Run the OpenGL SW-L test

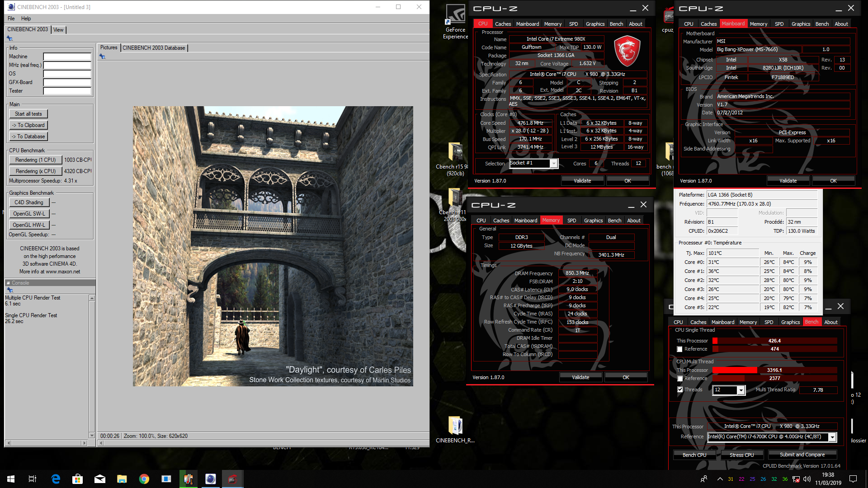point(29,214)
